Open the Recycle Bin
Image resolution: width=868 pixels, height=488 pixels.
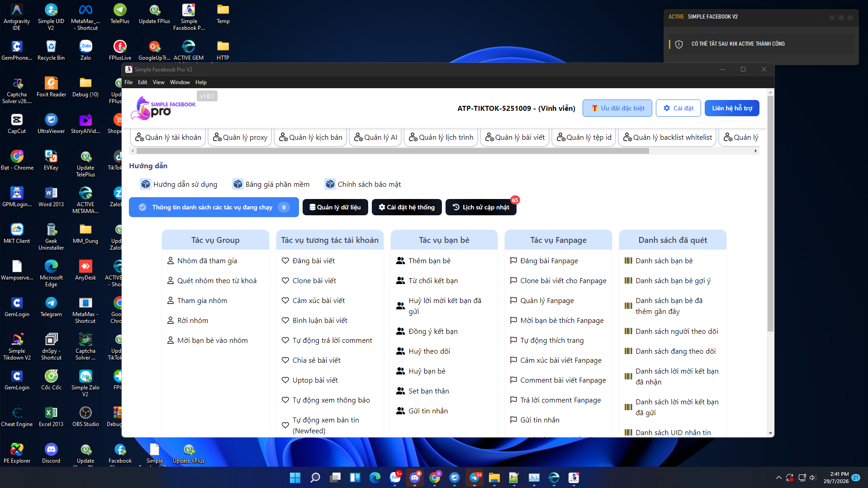(x=51, y=50)
